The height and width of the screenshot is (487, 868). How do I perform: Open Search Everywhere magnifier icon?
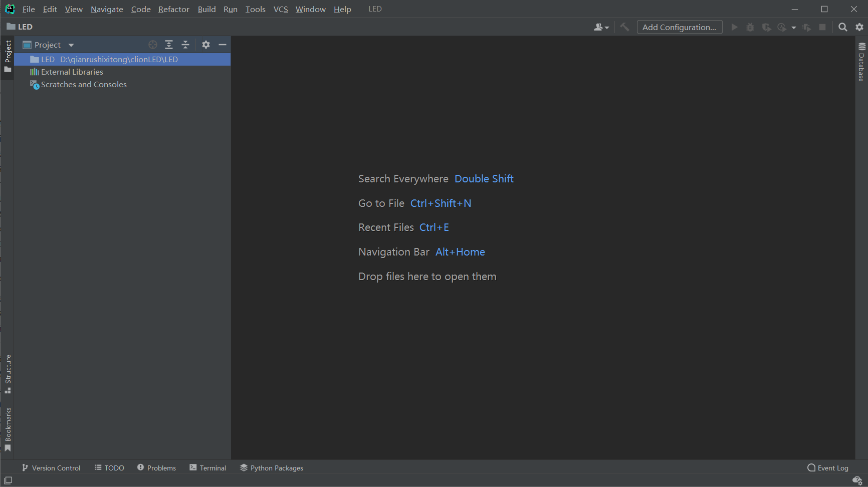(x=843, y=27)
